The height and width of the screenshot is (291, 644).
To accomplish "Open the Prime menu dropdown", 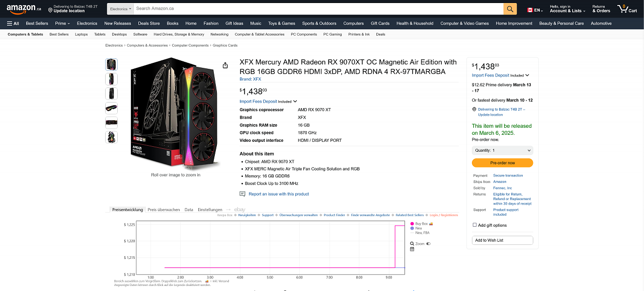I will (x=62, y=23).
